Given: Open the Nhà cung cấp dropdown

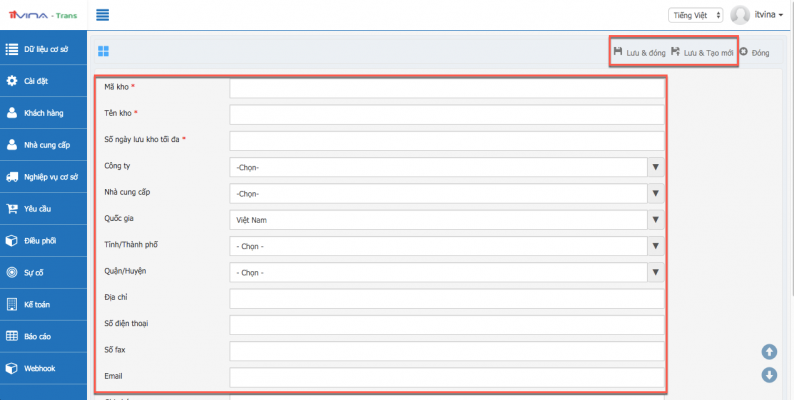Looking at the screenshot, I should pos(446,193).
